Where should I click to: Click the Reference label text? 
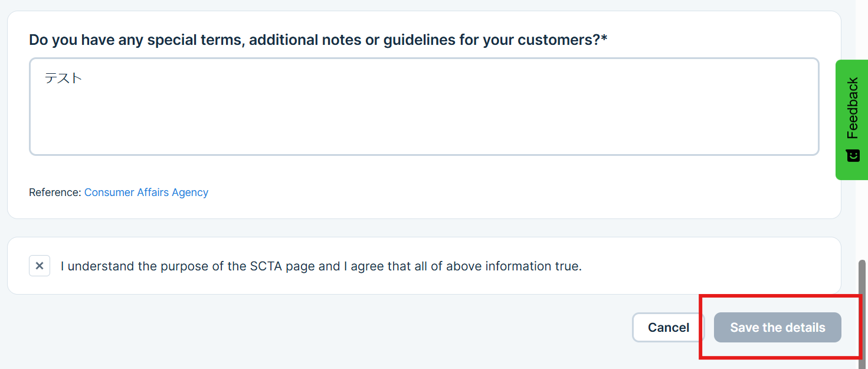[55, 192]
